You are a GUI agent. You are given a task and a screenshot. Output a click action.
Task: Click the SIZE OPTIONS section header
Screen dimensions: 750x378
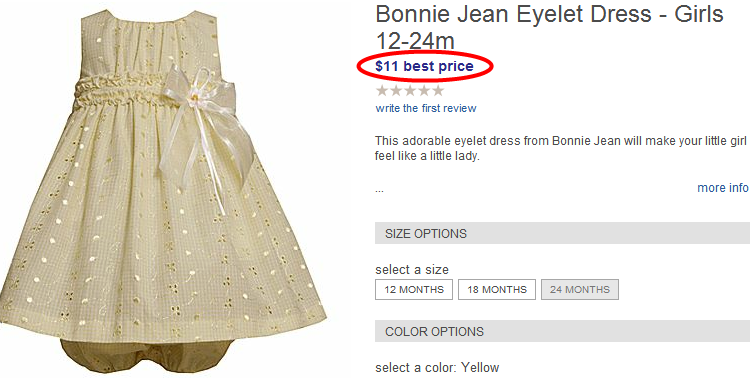pos(562,233)
